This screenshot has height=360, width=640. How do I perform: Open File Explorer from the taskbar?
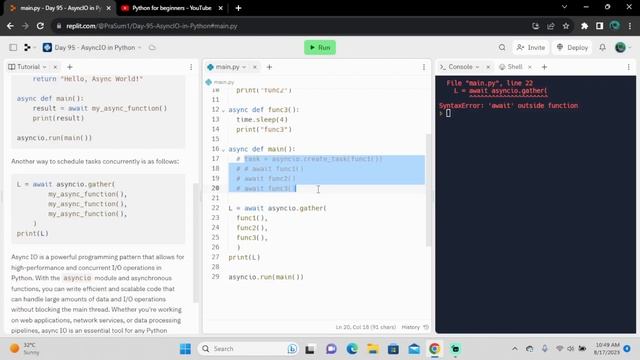coord(373,349)
